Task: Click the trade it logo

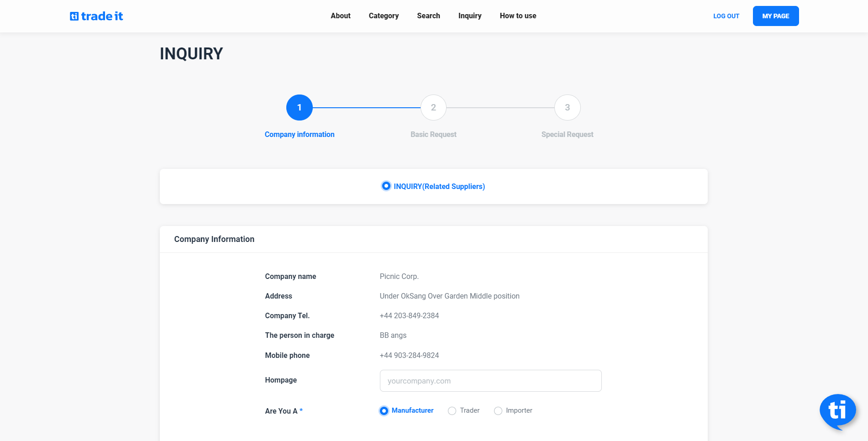Action: click(96, 16)
